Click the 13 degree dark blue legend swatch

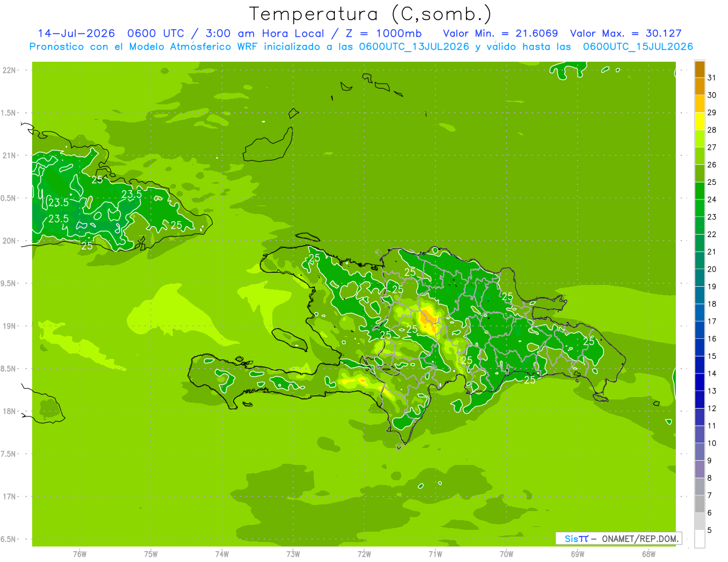(x=699, y=383)
